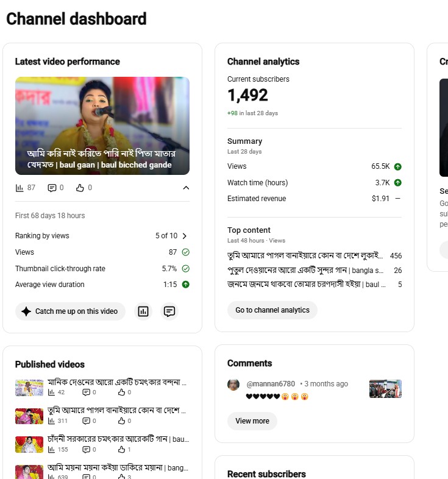Image resolution: width=448 pixels, height=479 pixels.
Task: Click First 68 days 18 hours text
Action: click(x=50, y=216)
